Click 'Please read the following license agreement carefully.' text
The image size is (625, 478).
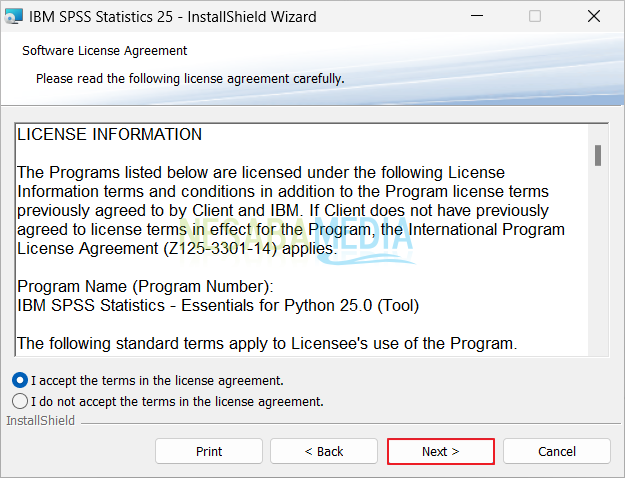190,79
